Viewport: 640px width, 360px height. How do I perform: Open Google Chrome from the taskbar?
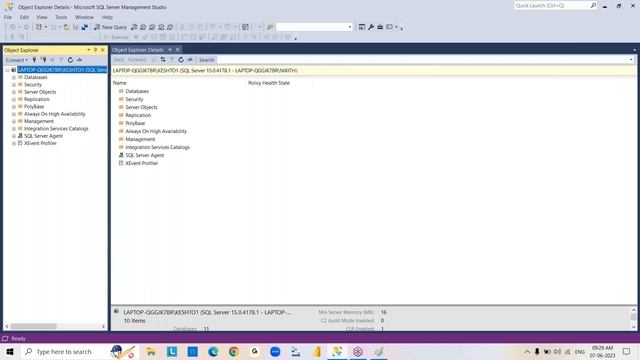point(233,351)
